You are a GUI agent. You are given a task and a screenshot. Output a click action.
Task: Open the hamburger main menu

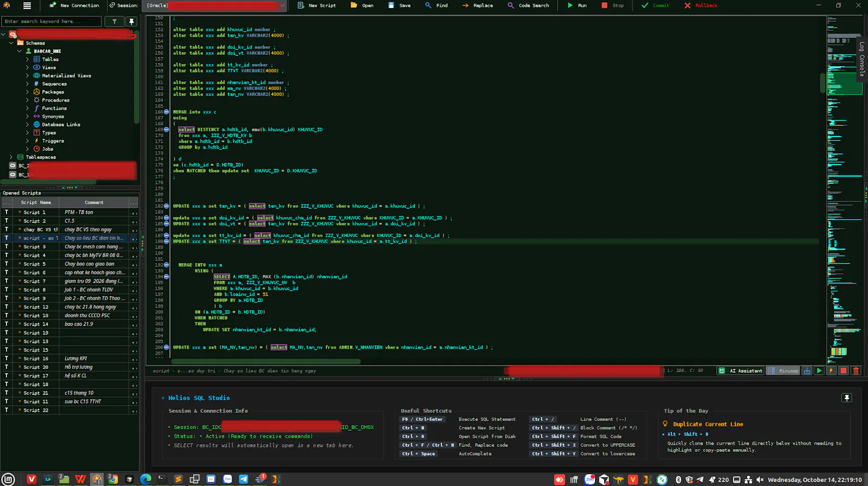tap(27, 5)
